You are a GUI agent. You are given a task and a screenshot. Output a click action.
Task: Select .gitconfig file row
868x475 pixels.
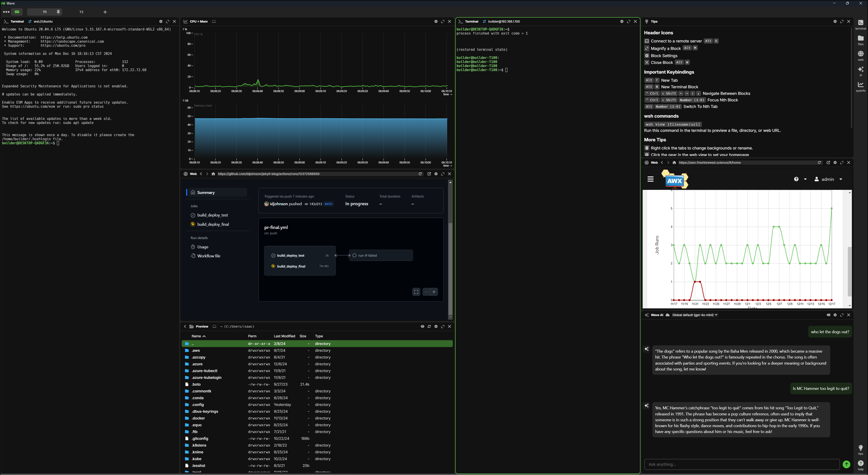pyautogui.click(x=317, y=439)
